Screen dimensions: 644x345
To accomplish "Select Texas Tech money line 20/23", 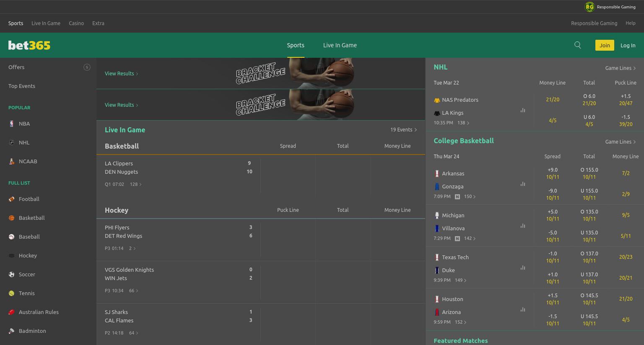I will [x=626, y=257].
